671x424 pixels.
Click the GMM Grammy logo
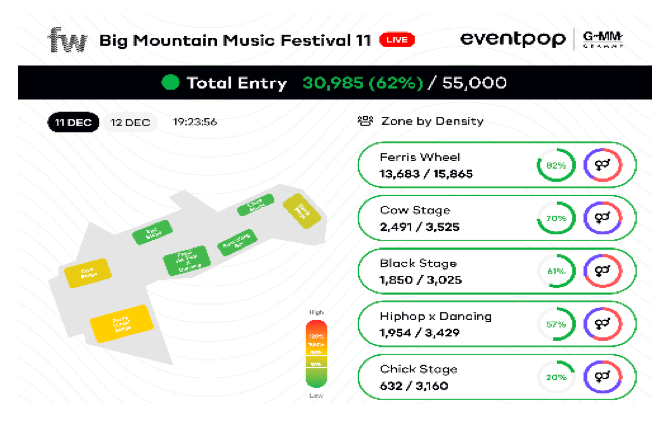tap(603, 39)
